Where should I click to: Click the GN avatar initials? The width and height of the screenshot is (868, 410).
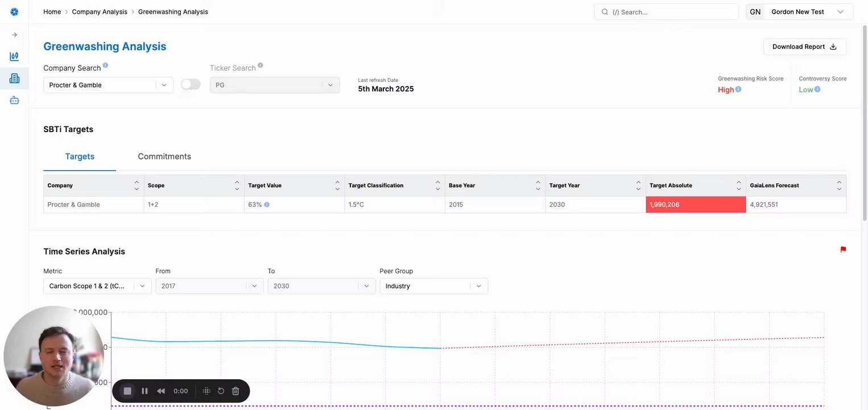(755, 12)
